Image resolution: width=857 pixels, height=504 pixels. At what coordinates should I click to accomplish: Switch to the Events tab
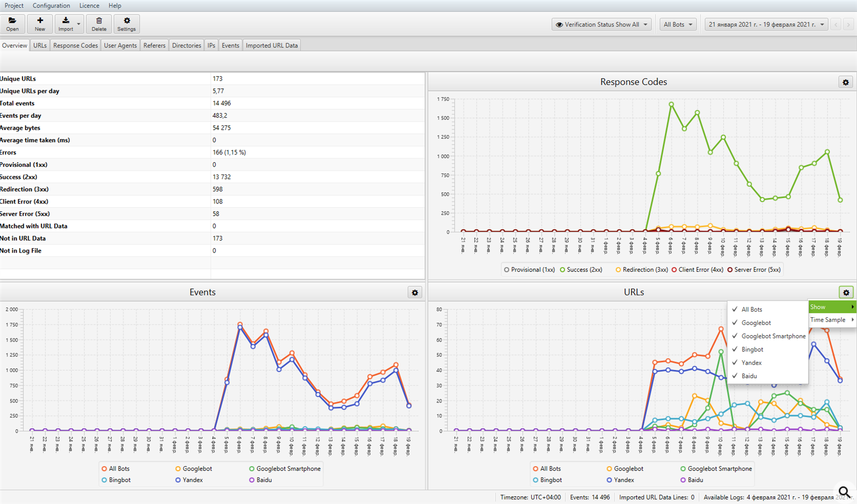[x=230, y=46]
